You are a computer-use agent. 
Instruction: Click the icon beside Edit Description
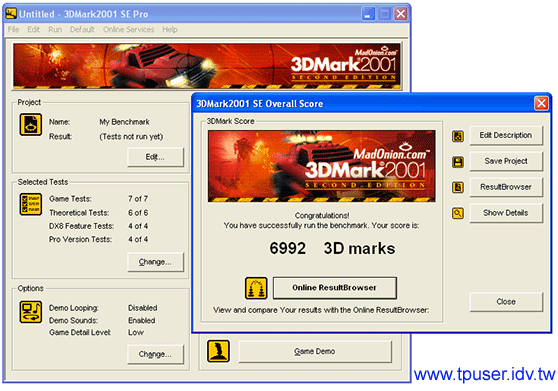point(458,136)
